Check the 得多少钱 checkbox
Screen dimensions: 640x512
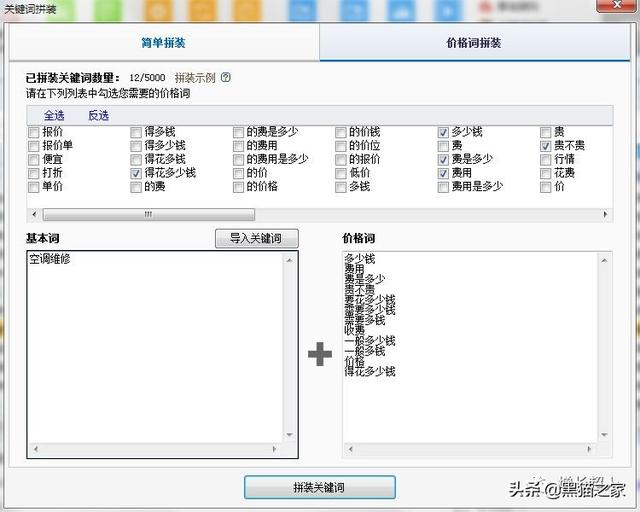point(136,146)
